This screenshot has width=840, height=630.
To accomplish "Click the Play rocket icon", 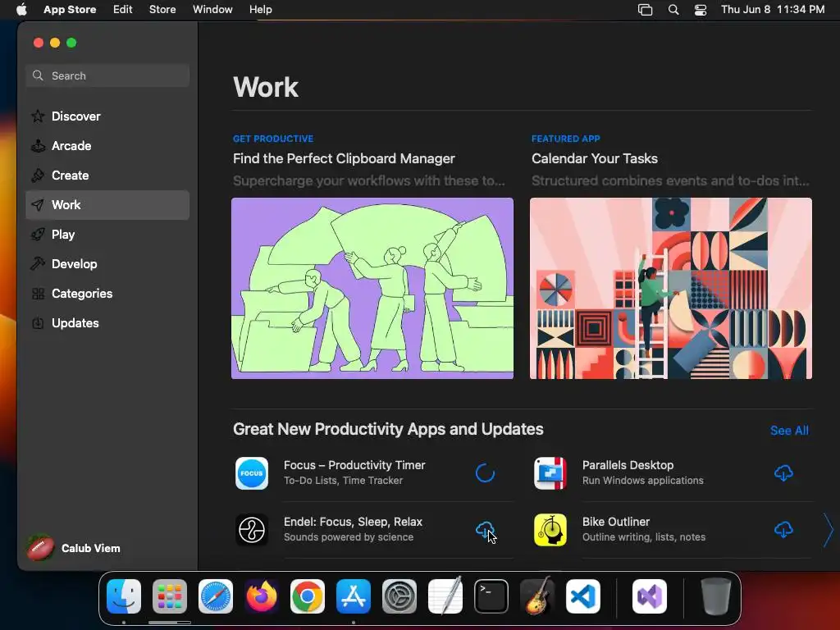I will tap(38, 234).
